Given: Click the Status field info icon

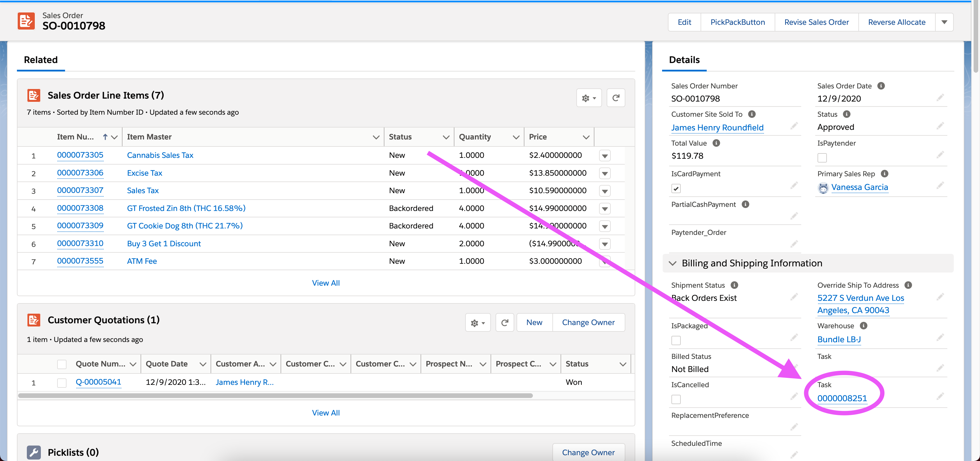Looking at the screenshot, I should point(846,114).
